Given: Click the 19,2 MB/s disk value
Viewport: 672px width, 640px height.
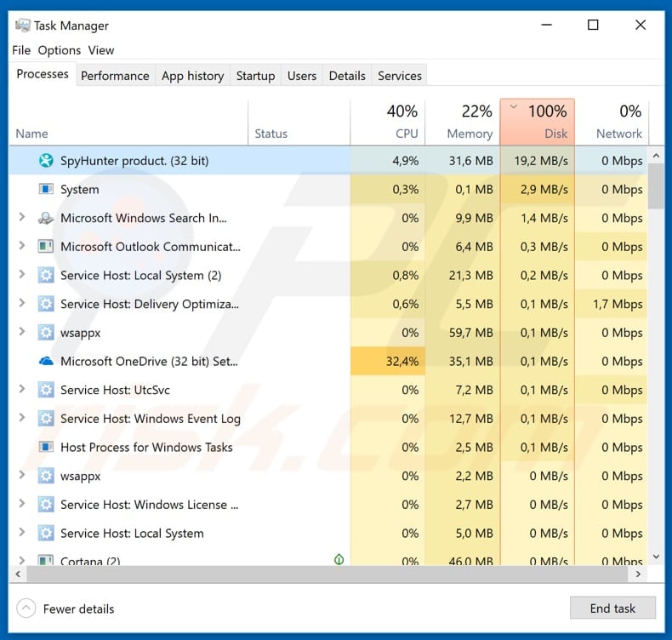Looking at the screenshot, I should [541, 161].
